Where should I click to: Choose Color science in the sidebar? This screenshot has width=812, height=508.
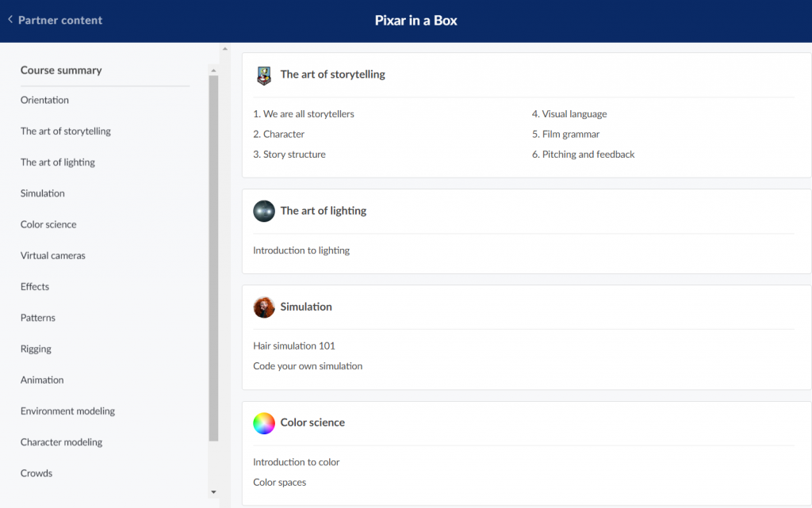pos(48,224)
